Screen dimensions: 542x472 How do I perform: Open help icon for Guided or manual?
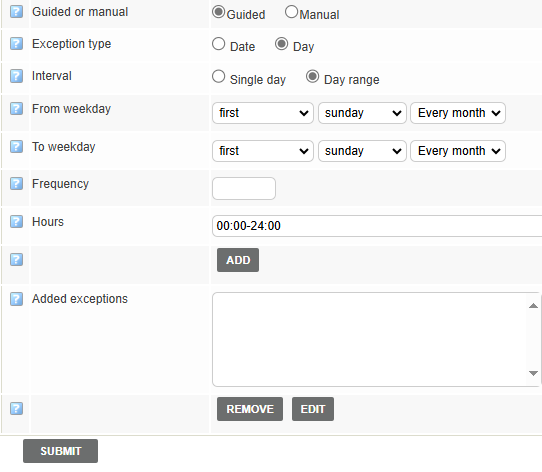pyautogui.click(x=16, y=11)
